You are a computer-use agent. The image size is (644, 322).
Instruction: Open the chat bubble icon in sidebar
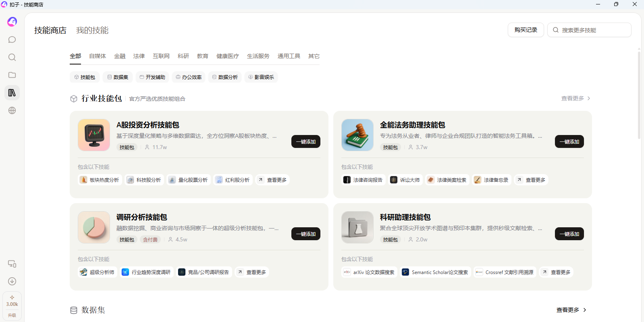[x=12, y=39]
